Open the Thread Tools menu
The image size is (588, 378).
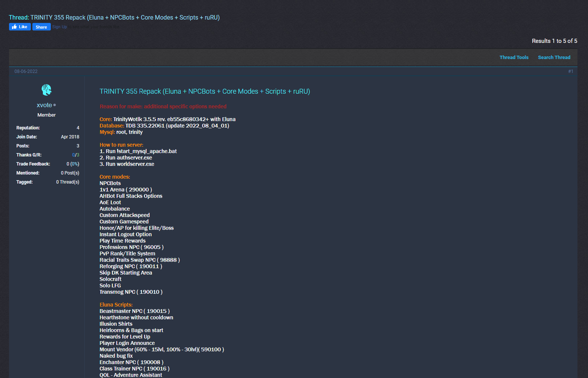pos(514,58)
